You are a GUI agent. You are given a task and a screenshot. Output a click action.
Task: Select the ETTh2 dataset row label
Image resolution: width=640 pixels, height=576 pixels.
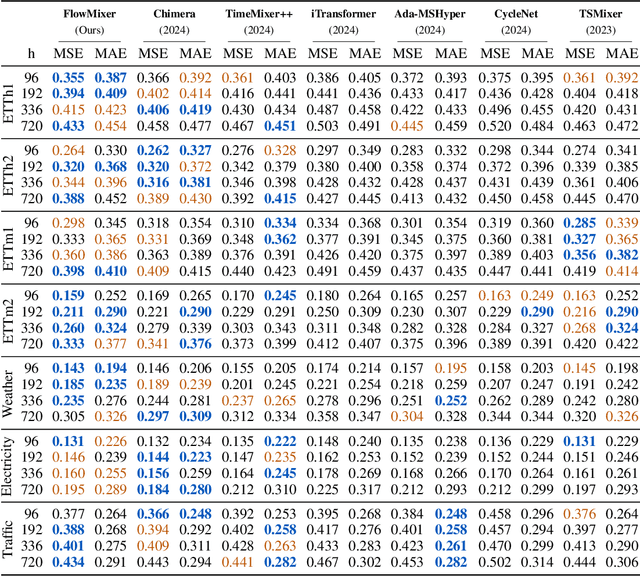point(8,175)
